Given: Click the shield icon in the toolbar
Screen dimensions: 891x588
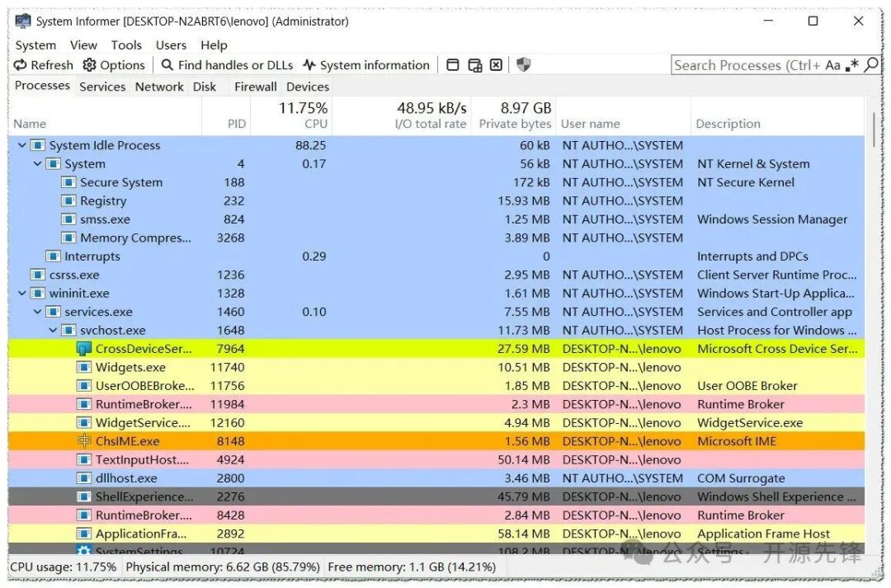Looking at the screenshot, I should point(523,65).
